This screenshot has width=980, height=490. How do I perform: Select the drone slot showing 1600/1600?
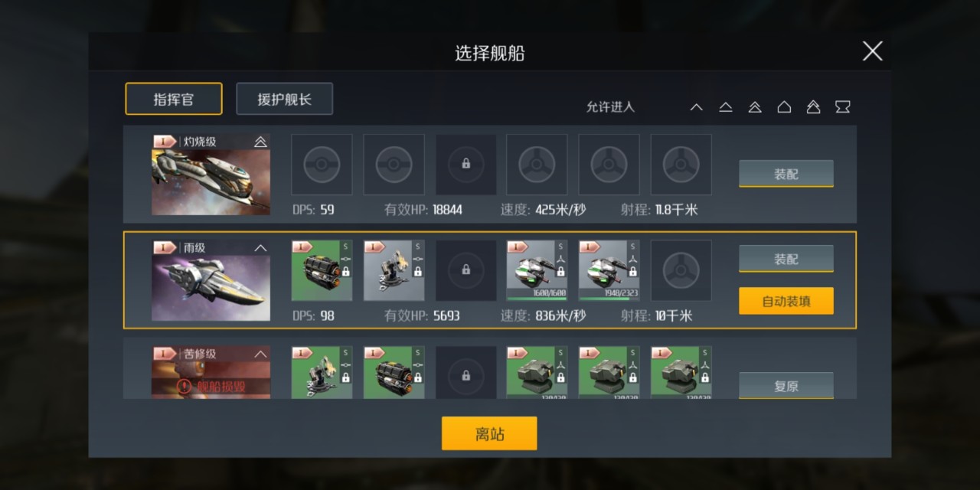pyautogui.click(x=537, y=270)
